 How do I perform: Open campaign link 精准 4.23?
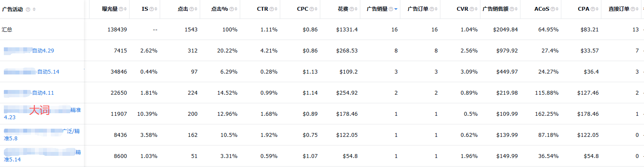click(x=42, y=114)
